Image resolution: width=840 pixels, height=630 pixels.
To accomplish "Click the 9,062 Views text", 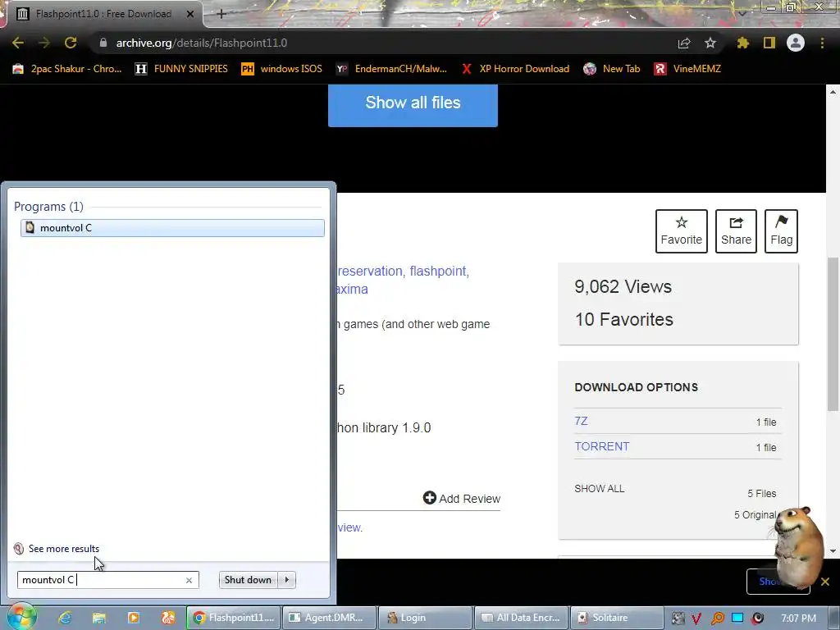I will pos(623,286).
